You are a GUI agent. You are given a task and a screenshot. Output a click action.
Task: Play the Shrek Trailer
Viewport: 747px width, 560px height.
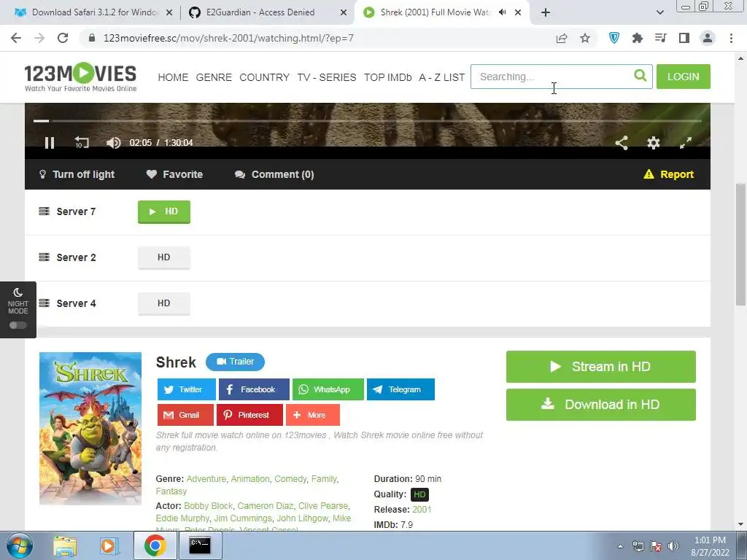point(236,362)
